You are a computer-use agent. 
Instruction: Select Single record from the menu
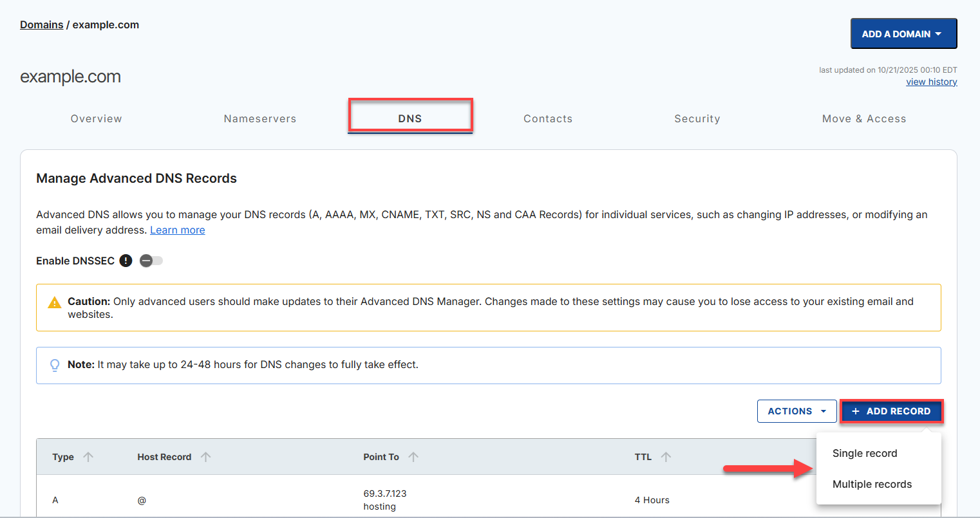[865, 453]
